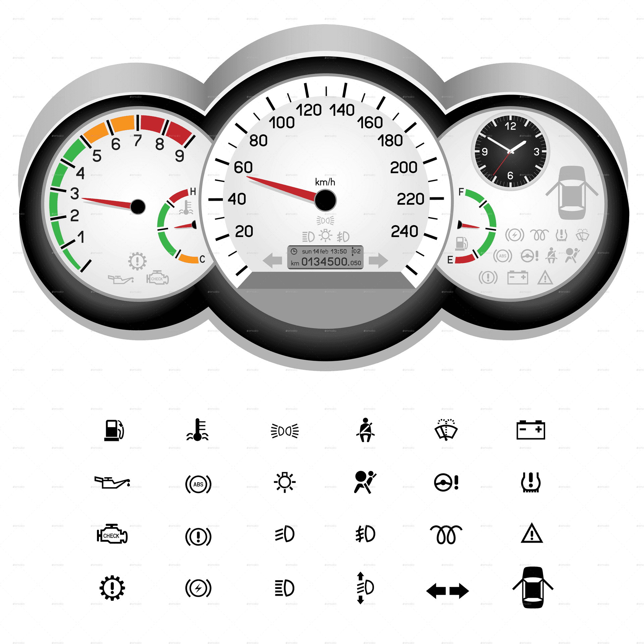Select the black gear warning icon in the grid
Image resolution: width=644 pixels, height=644 pixels.
[112, 588]
